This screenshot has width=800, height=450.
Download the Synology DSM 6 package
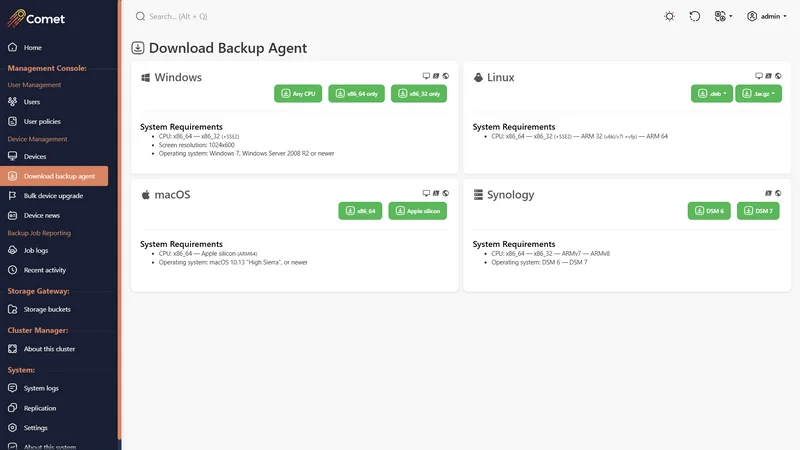[x=709, y=211]
